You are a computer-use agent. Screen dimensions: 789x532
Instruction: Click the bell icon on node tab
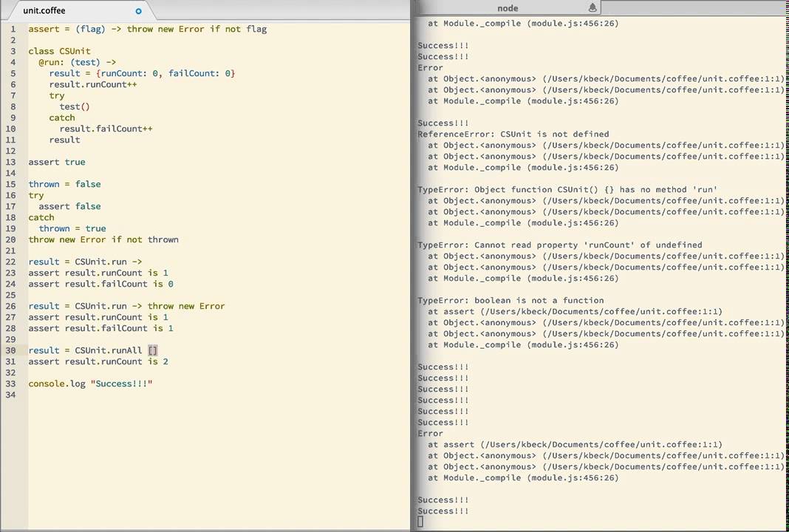tap(592, 7)
